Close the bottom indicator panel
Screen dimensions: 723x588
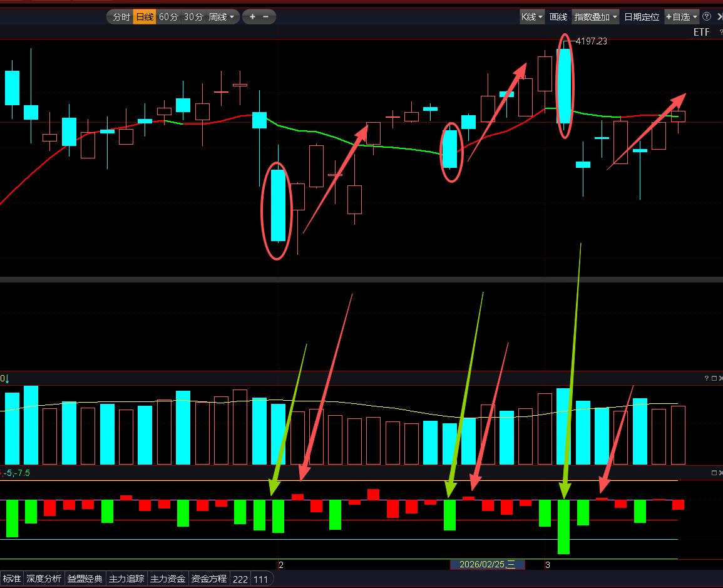pyautogui.click(x=720, y=473)
